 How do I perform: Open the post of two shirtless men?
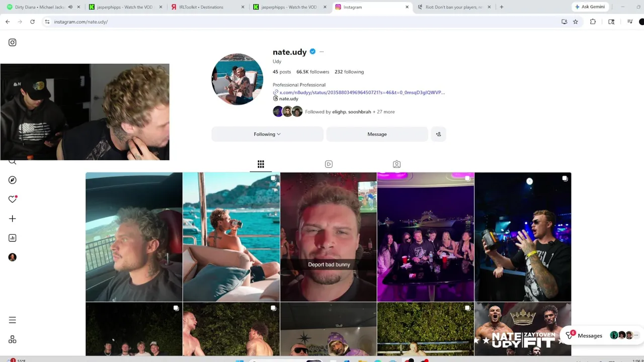tap(231, 329)
